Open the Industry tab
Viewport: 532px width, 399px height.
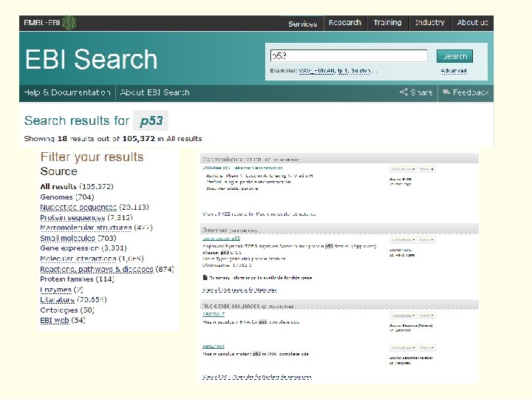coord(430,23)
